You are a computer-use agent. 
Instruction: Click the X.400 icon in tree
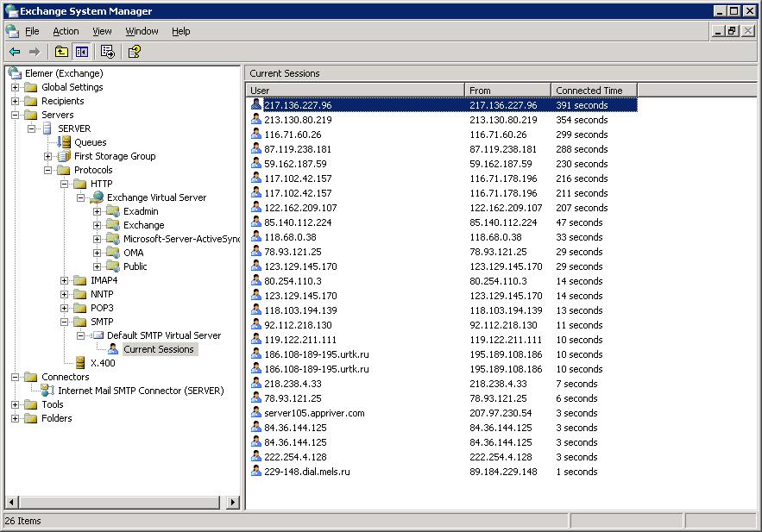pyautogui.click(x=80, y=363)
